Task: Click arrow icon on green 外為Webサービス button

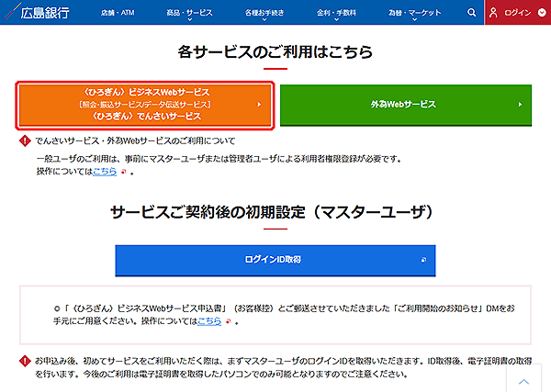Action: click(x=520, y=105)
